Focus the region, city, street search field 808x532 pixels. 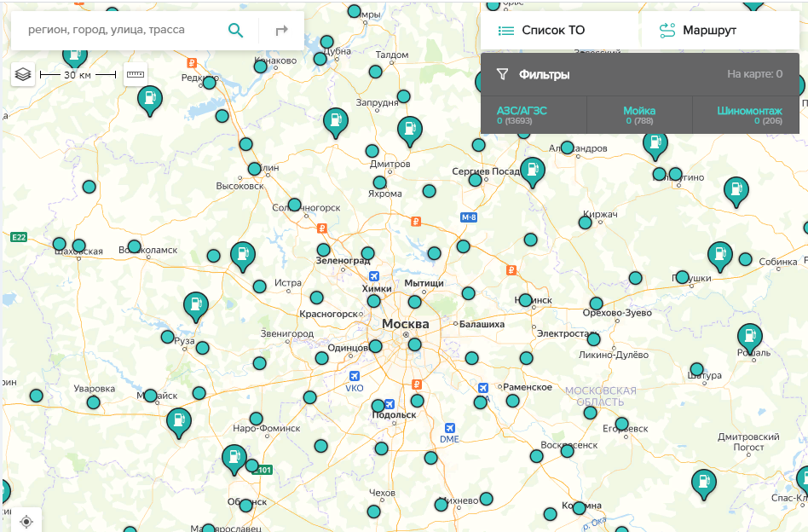pos(119,31)
